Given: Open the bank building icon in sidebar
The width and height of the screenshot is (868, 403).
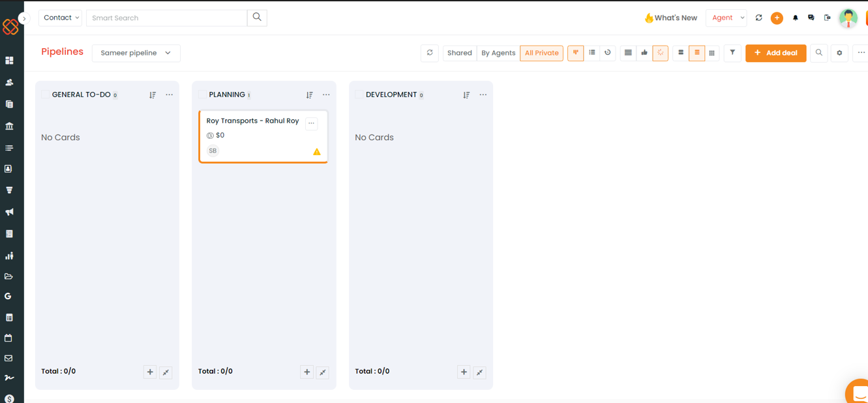Looking at the screenshot, I should coord(9,126).
